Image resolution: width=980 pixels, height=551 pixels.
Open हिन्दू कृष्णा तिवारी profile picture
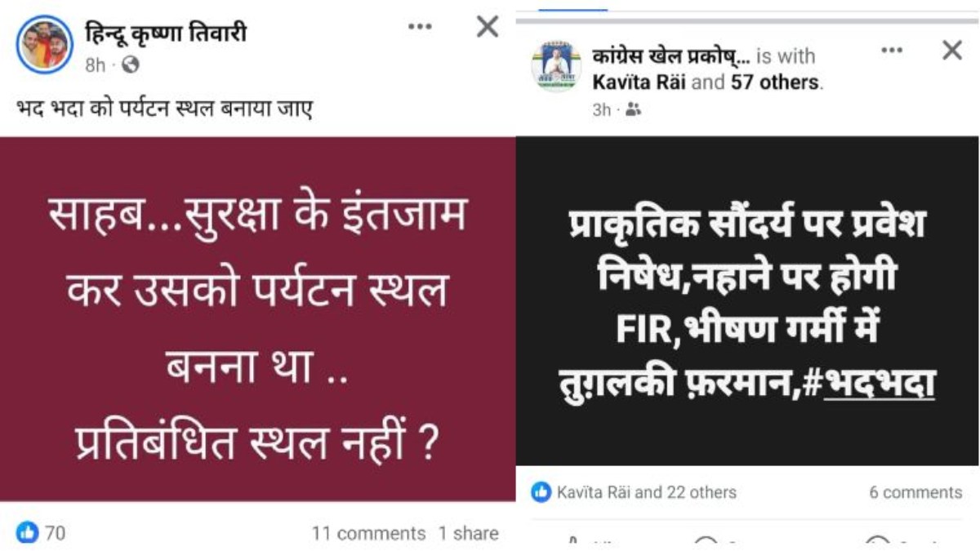tap(45, 46)
